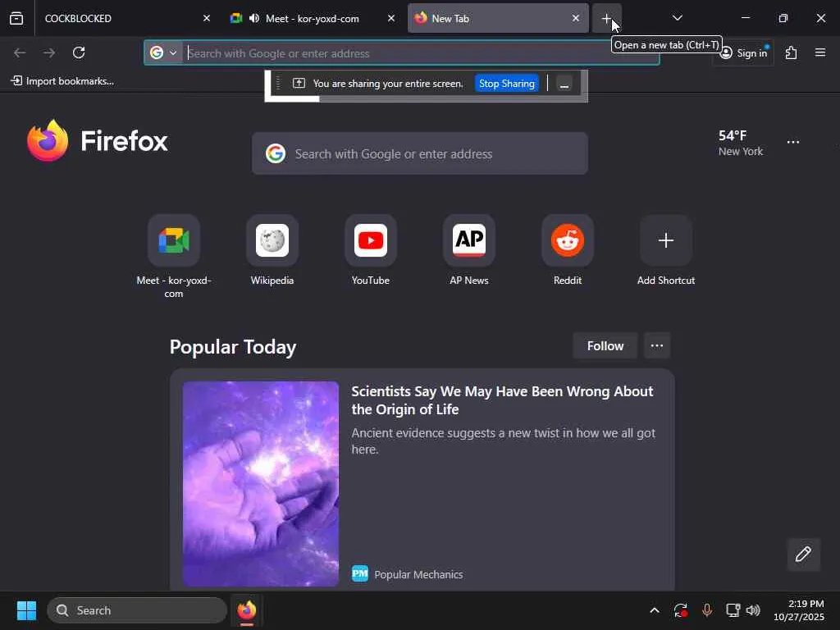The height and width of the screenshot is (630, 840).
Task: Go back using the back arrow
Action: [x=20, y=52]
